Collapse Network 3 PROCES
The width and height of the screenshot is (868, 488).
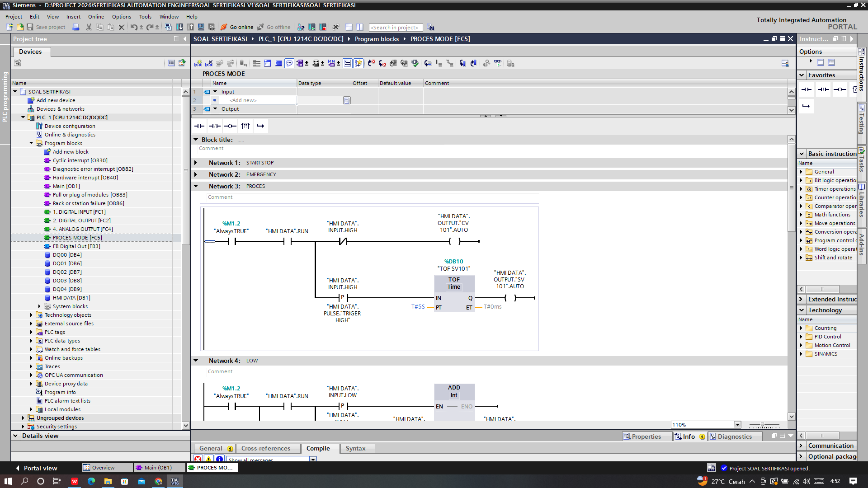click(x=196, y=186)
